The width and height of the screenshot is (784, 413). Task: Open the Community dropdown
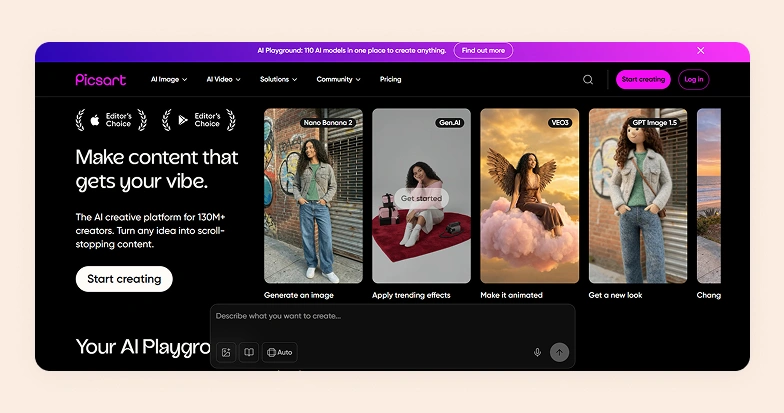pos(338,80)
